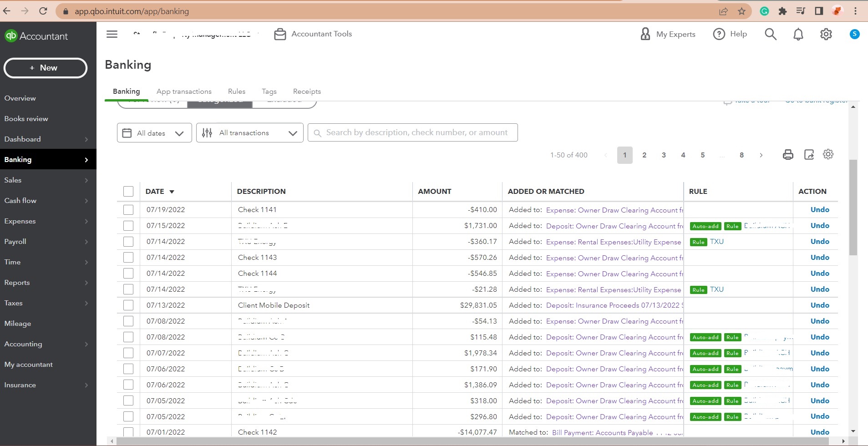Open the Receipts tab

coord(307,91)
